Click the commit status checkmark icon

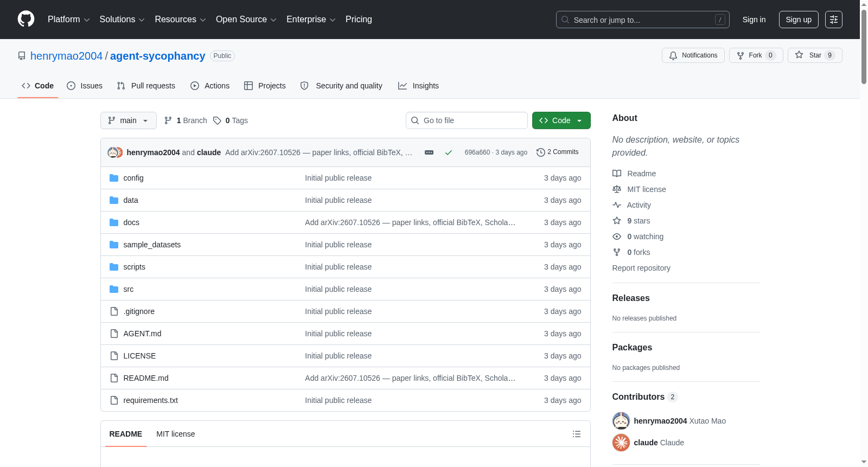(449, 152)
